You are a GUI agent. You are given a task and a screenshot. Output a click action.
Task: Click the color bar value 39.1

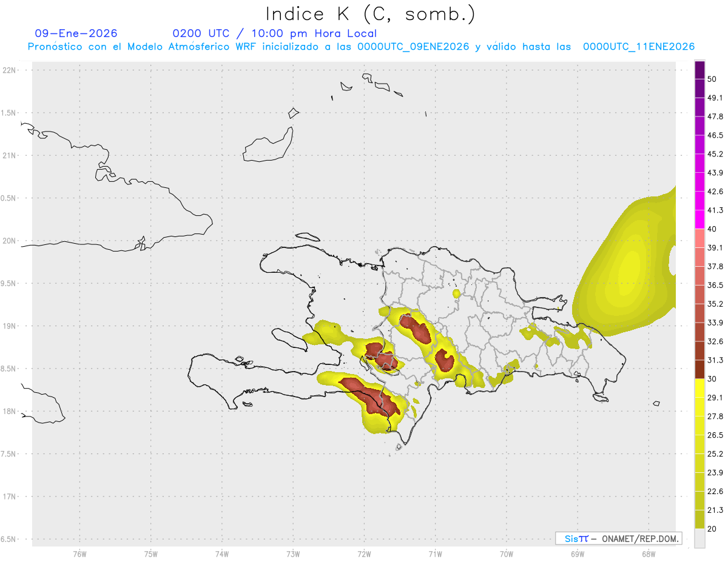click(x=715, y=247)
